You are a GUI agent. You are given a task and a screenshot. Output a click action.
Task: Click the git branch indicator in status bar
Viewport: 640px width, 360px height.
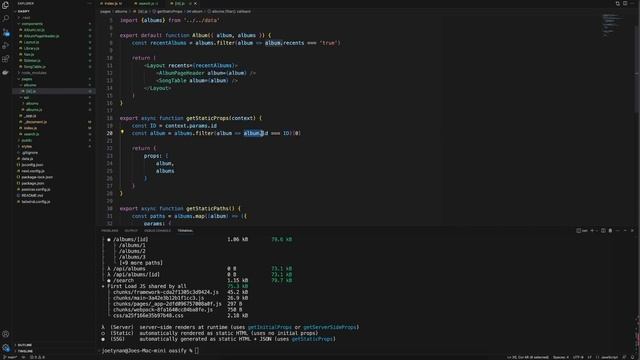pyautogui.click(x=10, y=357)
